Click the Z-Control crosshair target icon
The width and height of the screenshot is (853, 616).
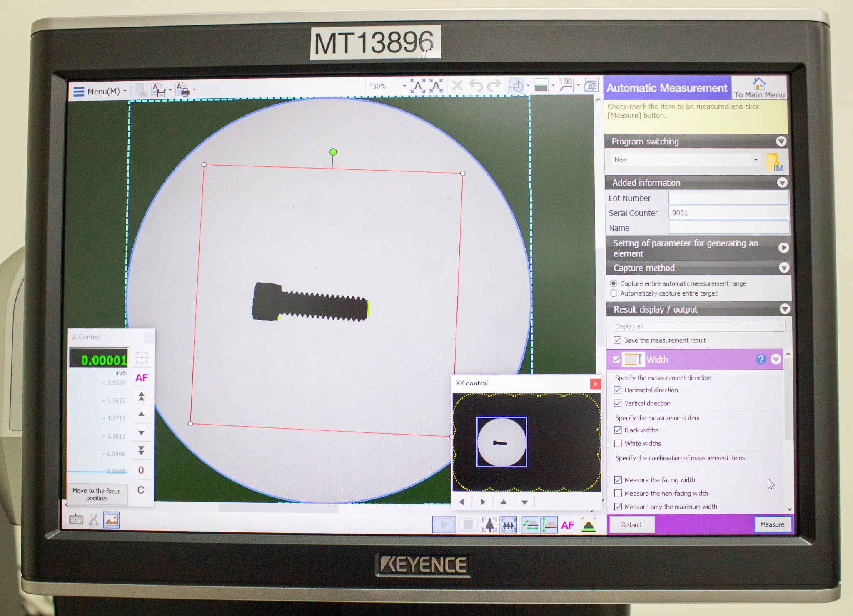tap(142, 358)
